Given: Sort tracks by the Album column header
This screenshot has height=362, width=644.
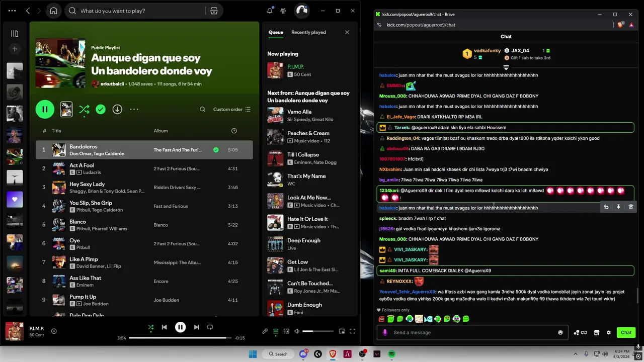Looking at the screenshot, I should pos(160,131).
